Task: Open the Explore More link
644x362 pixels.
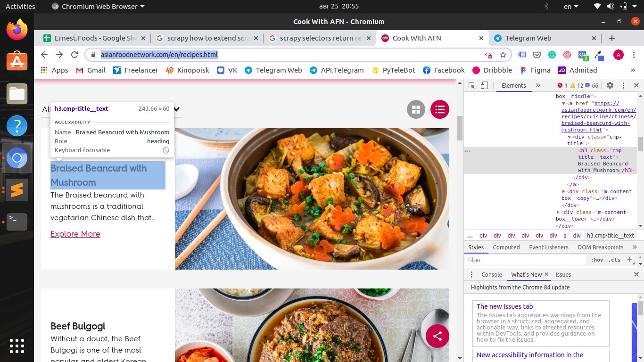Action: point(75,234)
